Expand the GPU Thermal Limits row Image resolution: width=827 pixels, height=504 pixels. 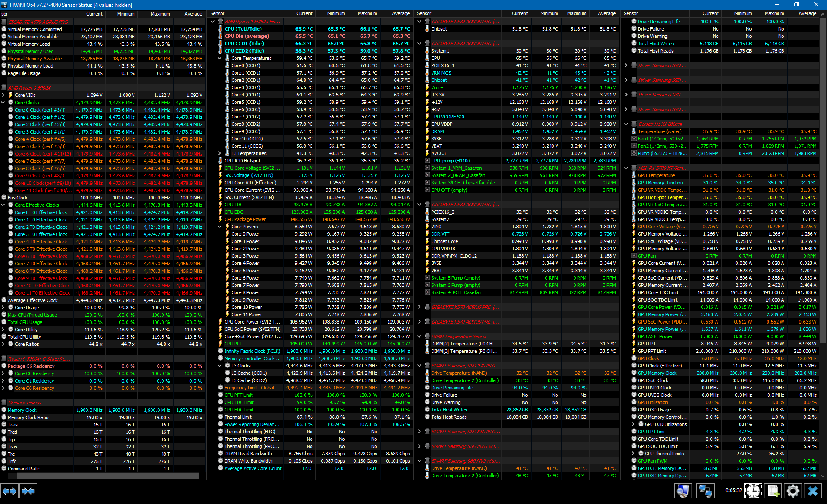633,454
